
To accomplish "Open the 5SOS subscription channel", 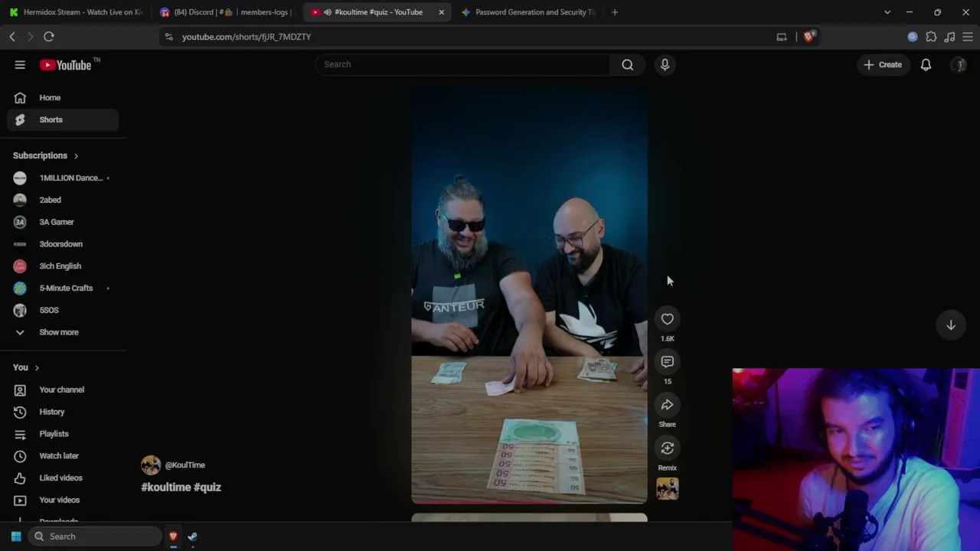I will [x=63, y=310].
